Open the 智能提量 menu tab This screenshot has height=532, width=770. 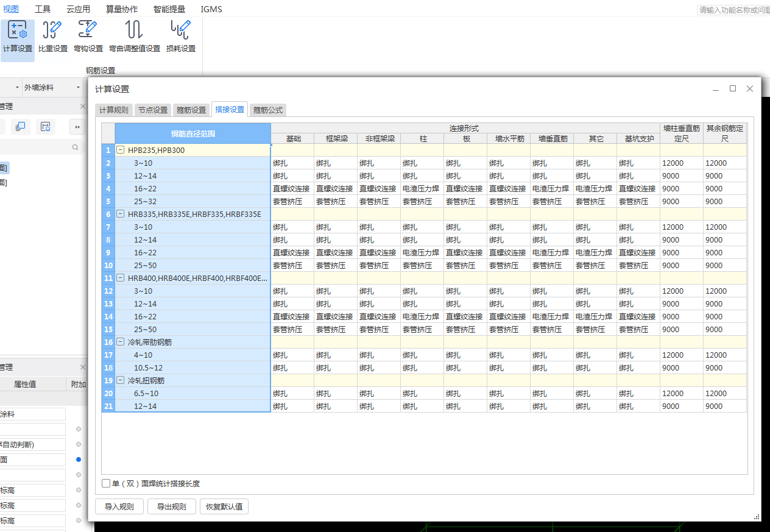(169, 9)
